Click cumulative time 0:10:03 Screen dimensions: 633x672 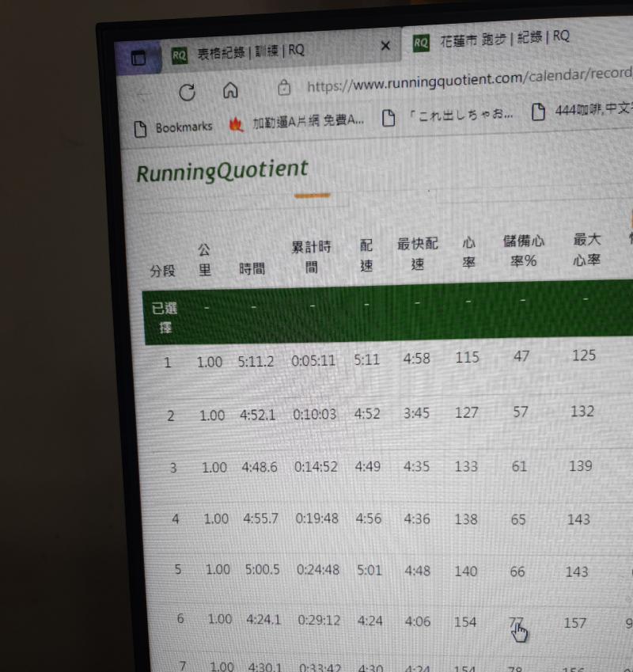(315, 415)
